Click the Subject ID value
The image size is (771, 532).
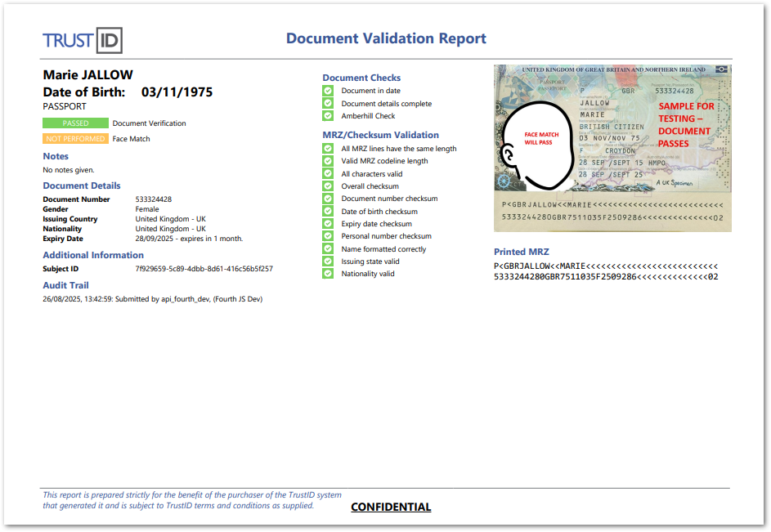tap(204, 269)
